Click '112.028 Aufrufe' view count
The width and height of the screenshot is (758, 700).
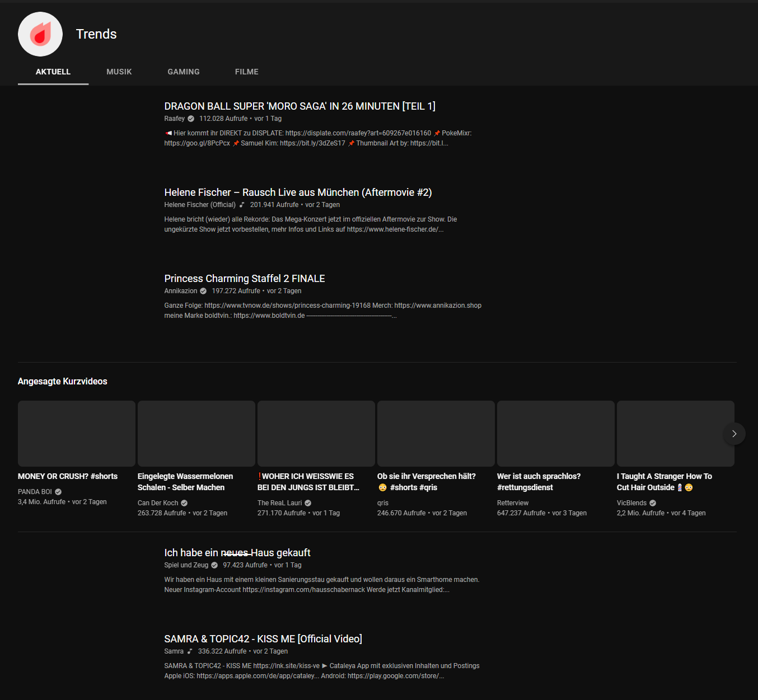[x=223, y=119]
